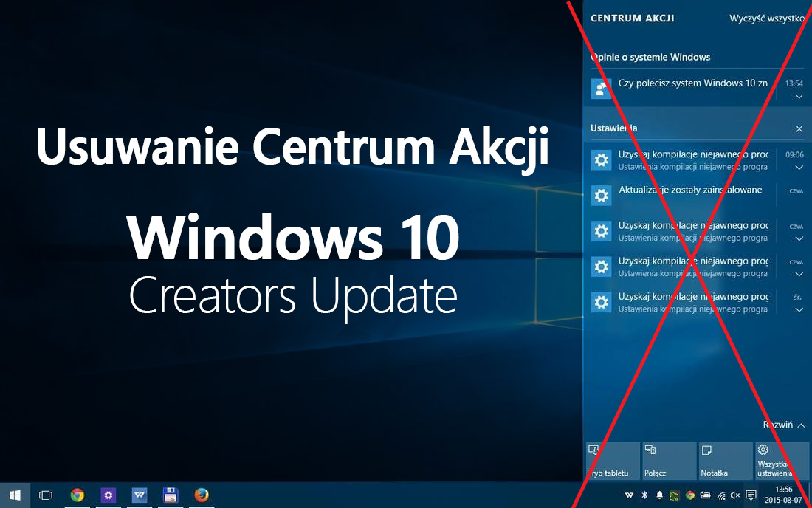The image size is (812, 508).
Task: Click gear icon of Aktualizacje zostały zainstalowane
Action: [x=601, y=196]
